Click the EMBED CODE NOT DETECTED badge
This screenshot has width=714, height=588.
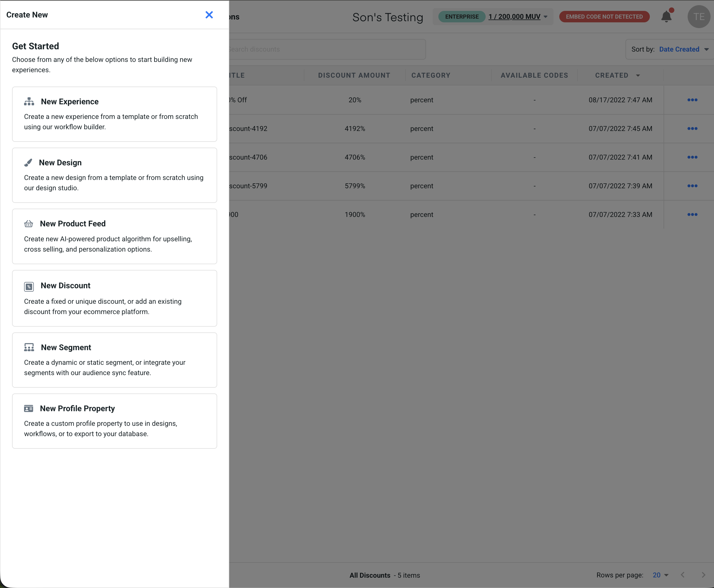604,17
